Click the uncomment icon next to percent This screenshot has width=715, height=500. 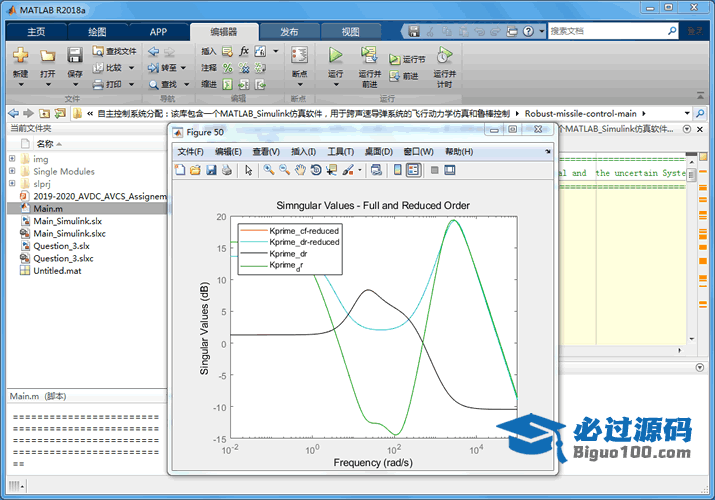[x=244, y=68]
